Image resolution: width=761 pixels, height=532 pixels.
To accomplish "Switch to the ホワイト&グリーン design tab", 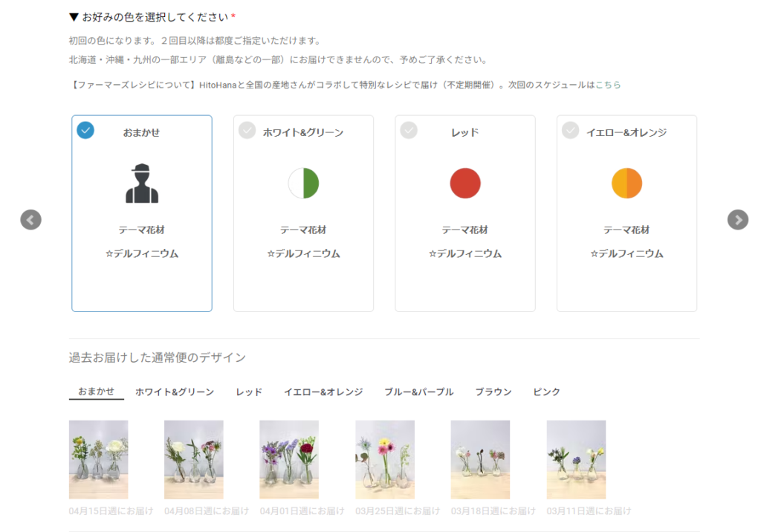I will (175, 392).
